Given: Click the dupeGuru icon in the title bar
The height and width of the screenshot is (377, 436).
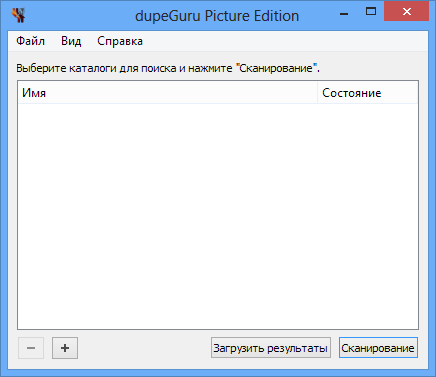Looking at the screenshot, I should click(19, 15).
